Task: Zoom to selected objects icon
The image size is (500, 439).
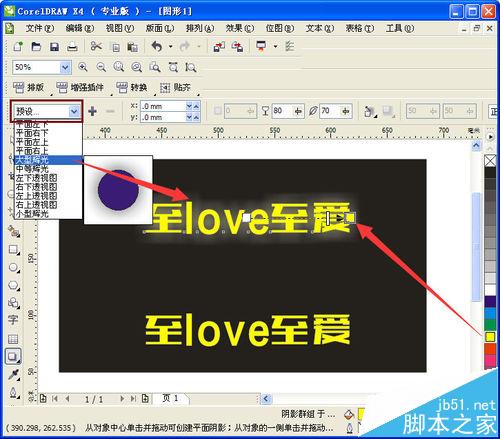Action: (x=119, y=67)
